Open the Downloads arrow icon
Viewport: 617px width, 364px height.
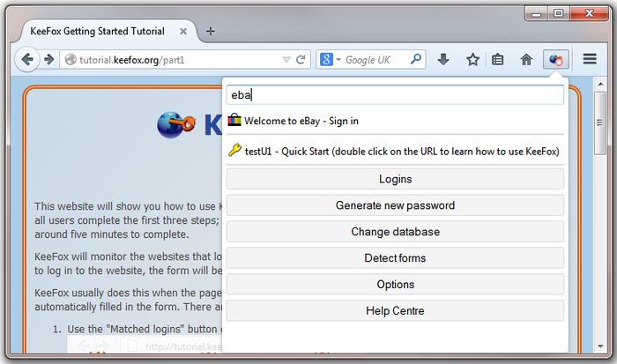pos(443,60)
